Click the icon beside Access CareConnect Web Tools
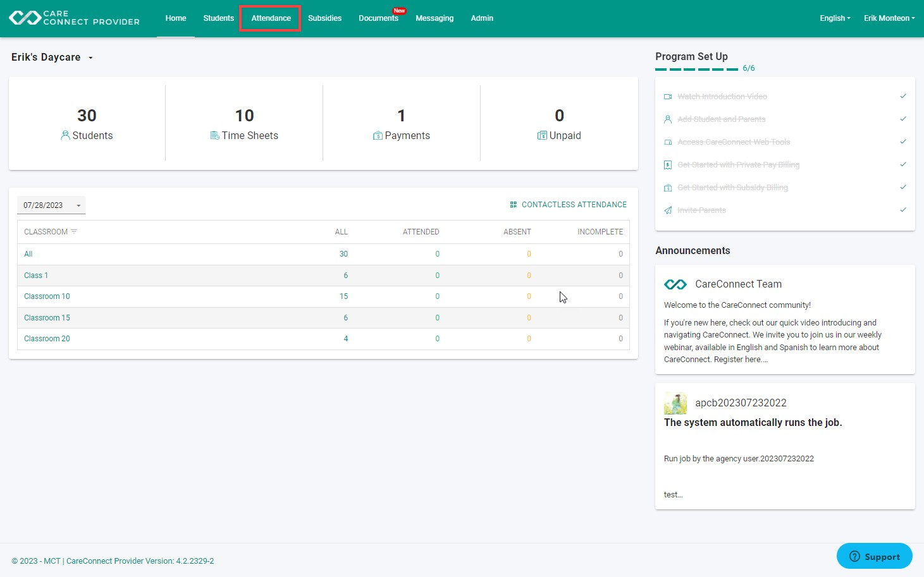The height and width of the screenshot is (577, 924). (668, 142)
